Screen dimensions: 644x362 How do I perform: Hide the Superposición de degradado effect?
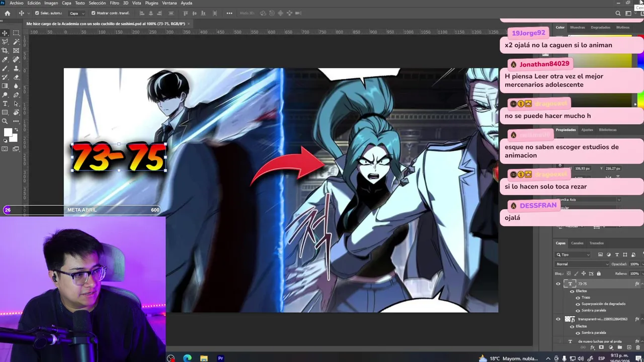(x=578, y=304)
